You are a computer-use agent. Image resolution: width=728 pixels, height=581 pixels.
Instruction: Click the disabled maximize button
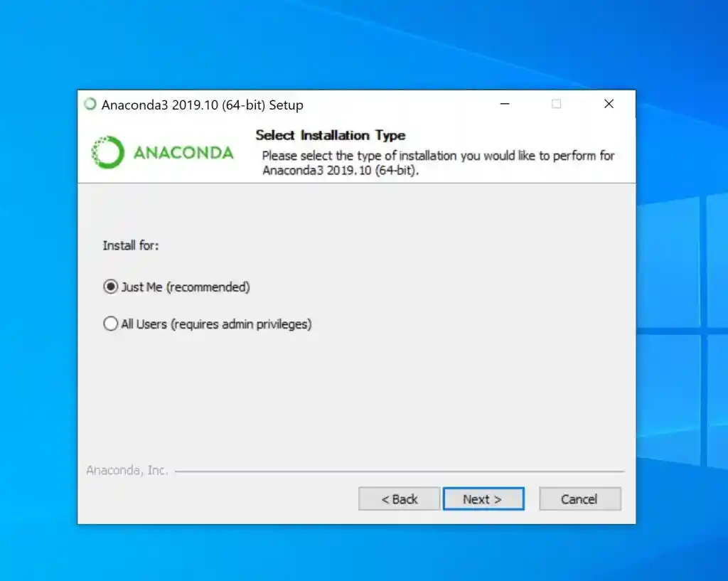(x=556, y=104)
